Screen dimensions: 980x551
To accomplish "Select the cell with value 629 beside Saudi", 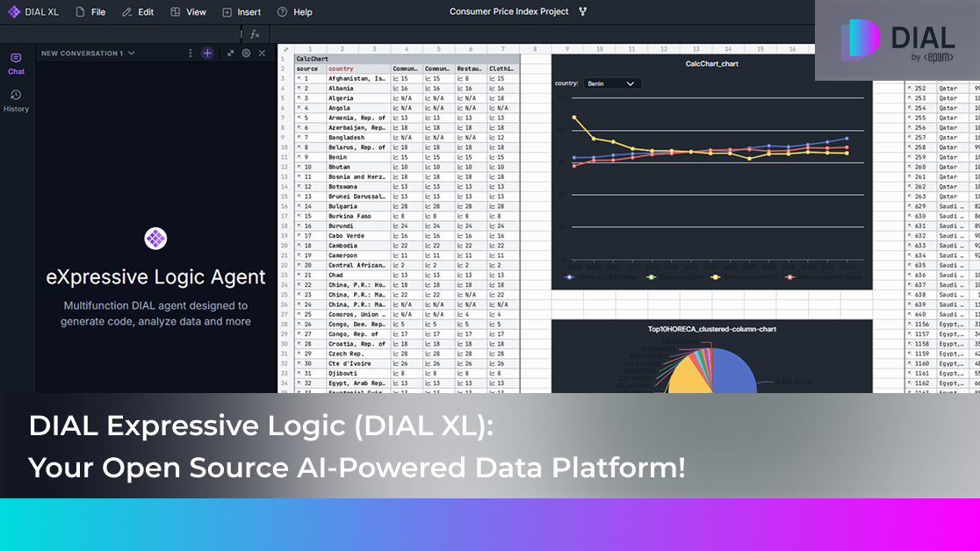I will pos(920,206).
